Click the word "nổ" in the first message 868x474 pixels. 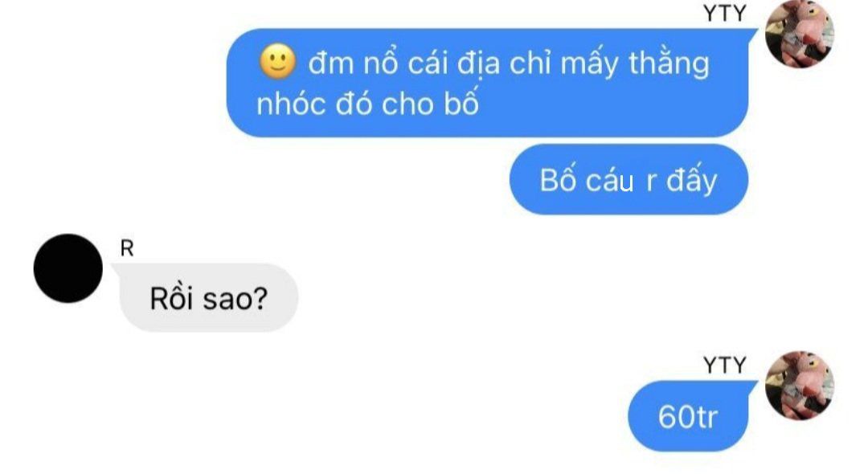pos(380,63)
